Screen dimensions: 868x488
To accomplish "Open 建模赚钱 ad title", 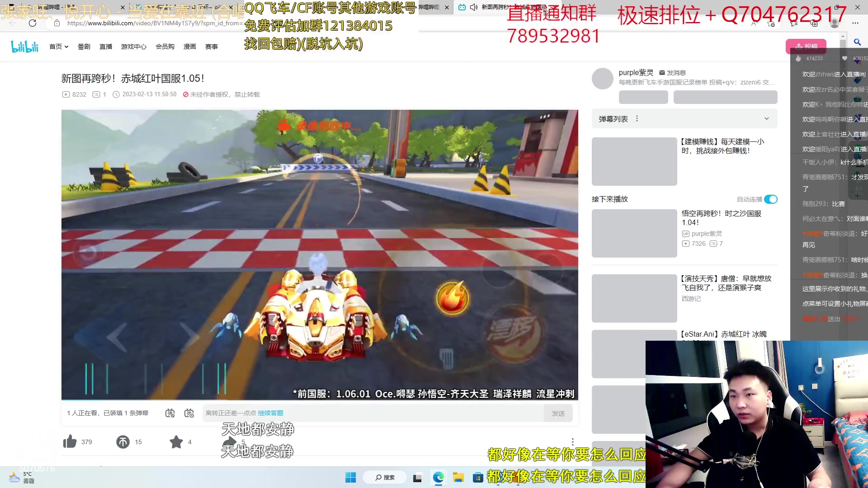I will 723,146.
